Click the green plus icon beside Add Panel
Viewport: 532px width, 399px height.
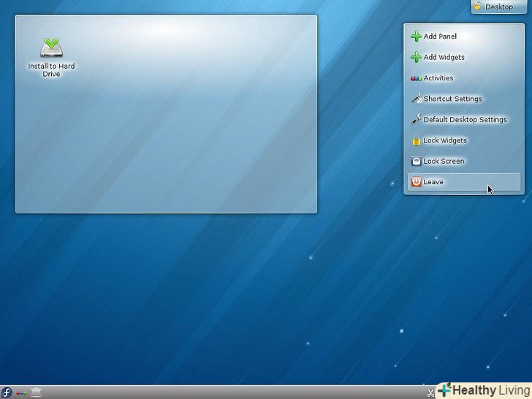point(416,37)
